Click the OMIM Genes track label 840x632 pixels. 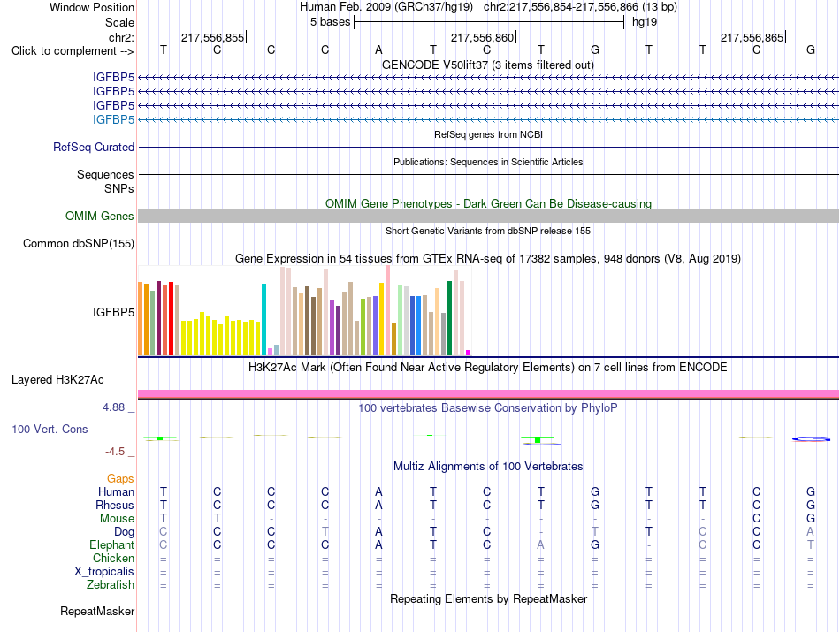pos(99,216)
